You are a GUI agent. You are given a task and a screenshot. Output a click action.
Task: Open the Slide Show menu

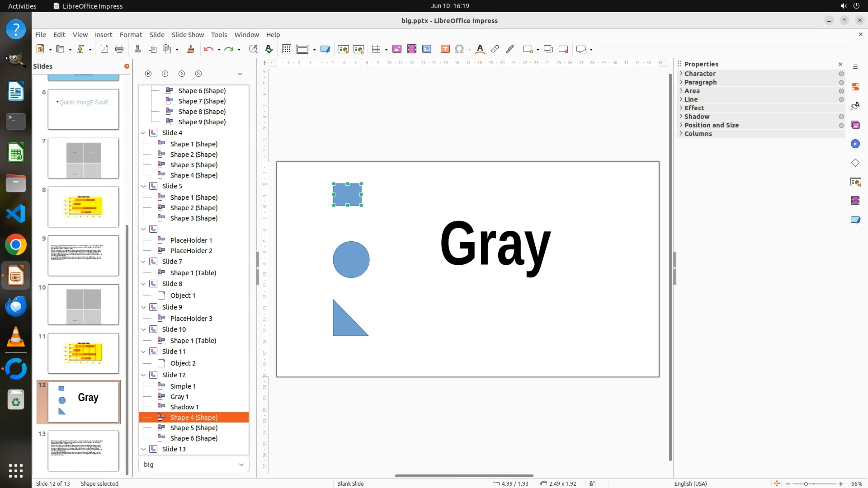[188, 35]
